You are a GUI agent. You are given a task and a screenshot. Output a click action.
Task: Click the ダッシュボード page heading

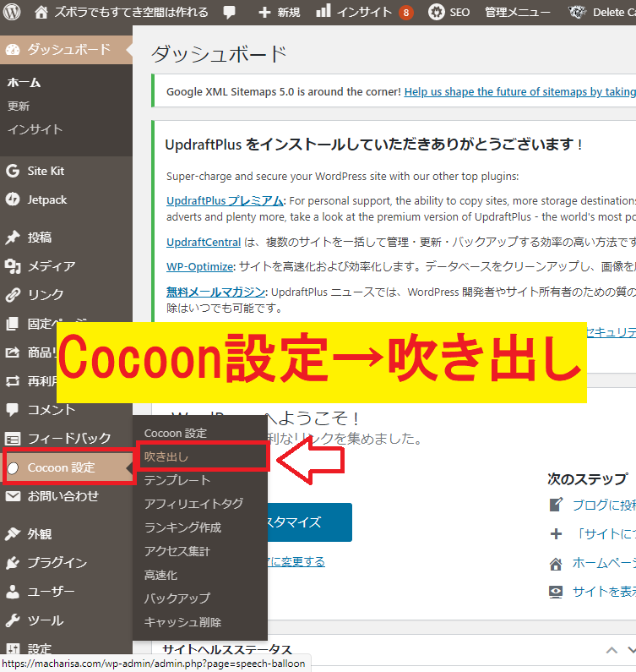tap(219, 54)
